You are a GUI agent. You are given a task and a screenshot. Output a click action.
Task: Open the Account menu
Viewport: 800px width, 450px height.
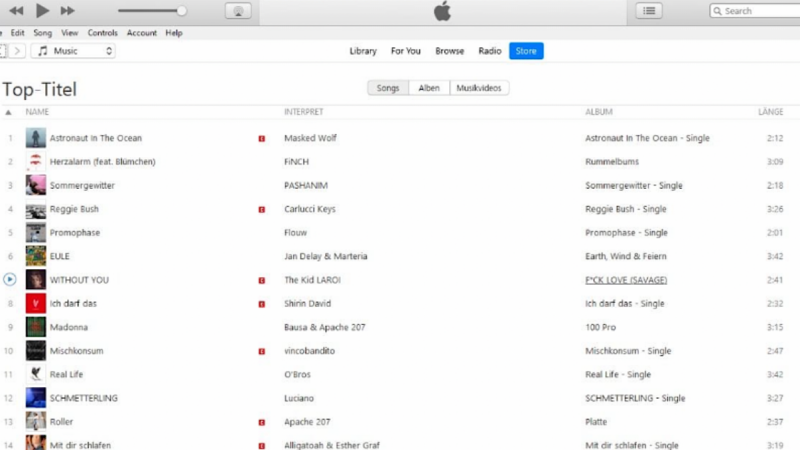pyautogui.click(x=142, y=33)
